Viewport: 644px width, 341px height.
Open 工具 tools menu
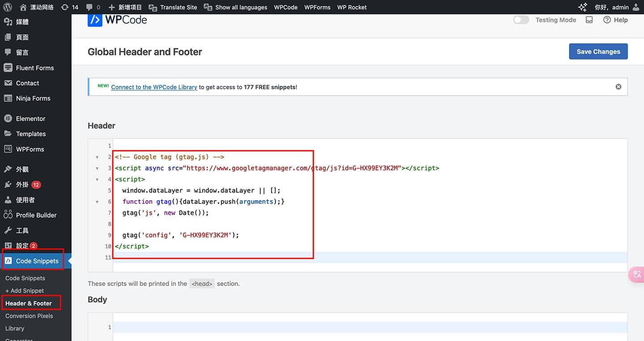coord(22,231)
